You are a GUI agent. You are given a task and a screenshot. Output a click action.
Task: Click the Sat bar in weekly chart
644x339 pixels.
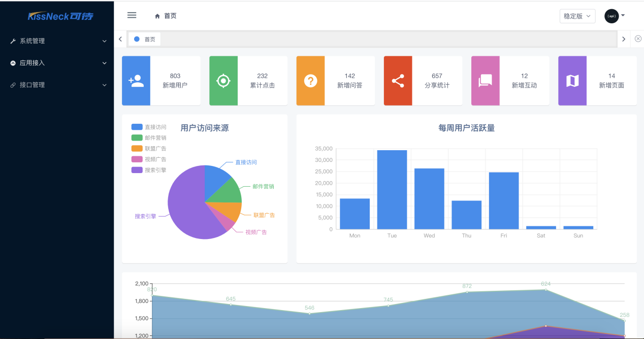coord(541,228)
